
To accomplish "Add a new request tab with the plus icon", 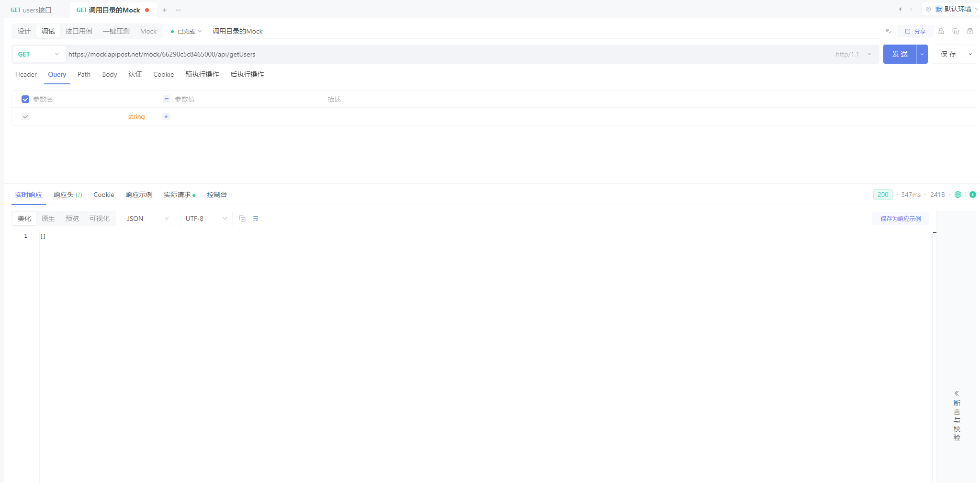I will [164, 10].
